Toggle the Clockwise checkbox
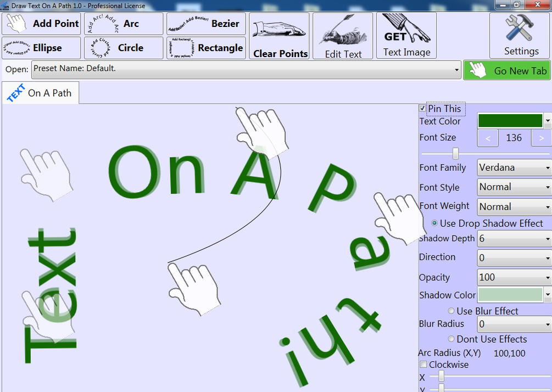The height and width of the screenshot is (392, 552). point(423,364)
